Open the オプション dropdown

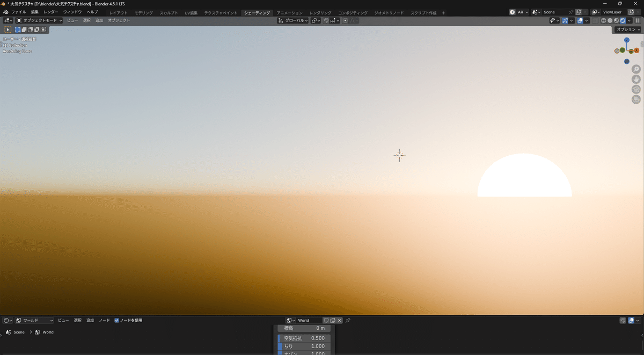coord(627,30)
